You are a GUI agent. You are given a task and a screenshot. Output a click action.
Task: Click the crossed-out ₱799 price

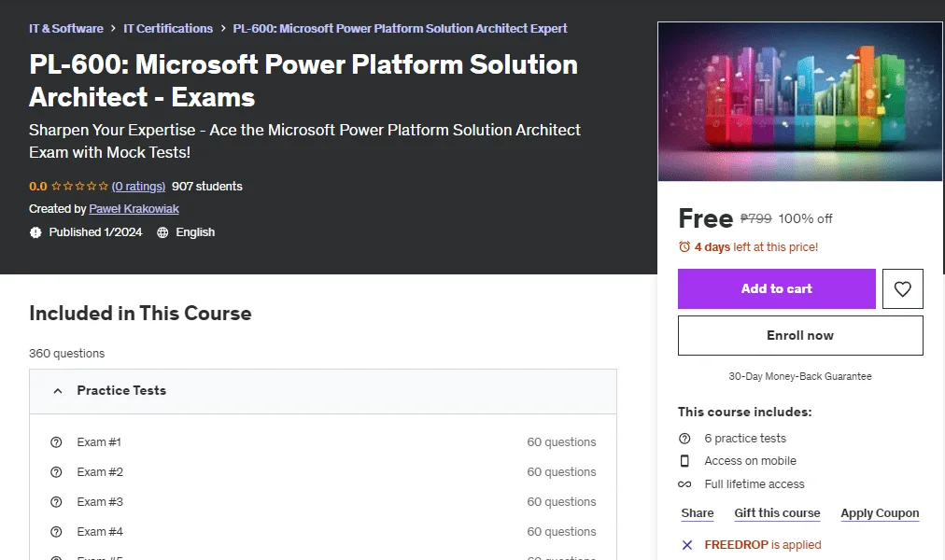755,218
